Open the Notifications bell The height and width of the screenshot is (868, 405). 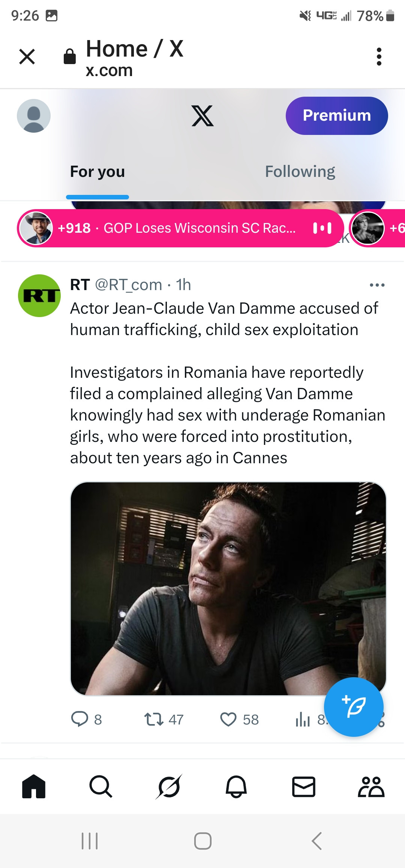click(x=236, y=786)
